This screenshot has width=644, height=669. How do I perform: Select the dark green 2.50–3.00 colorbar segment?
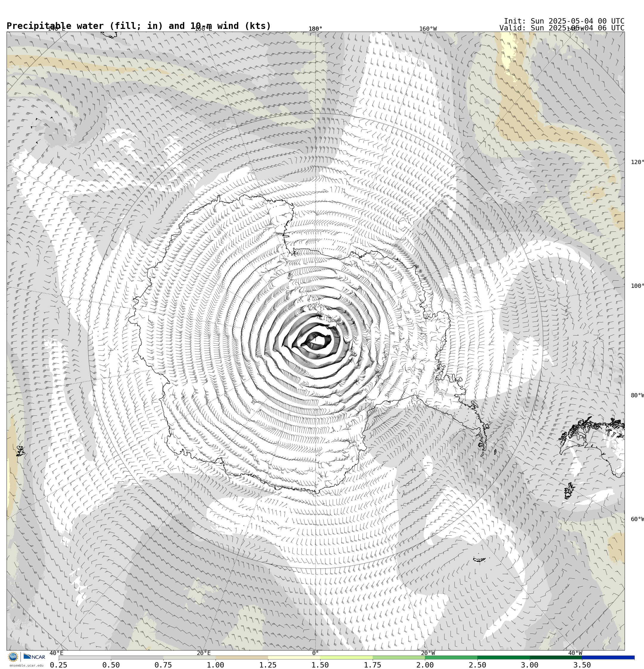[x=504, y=657]
